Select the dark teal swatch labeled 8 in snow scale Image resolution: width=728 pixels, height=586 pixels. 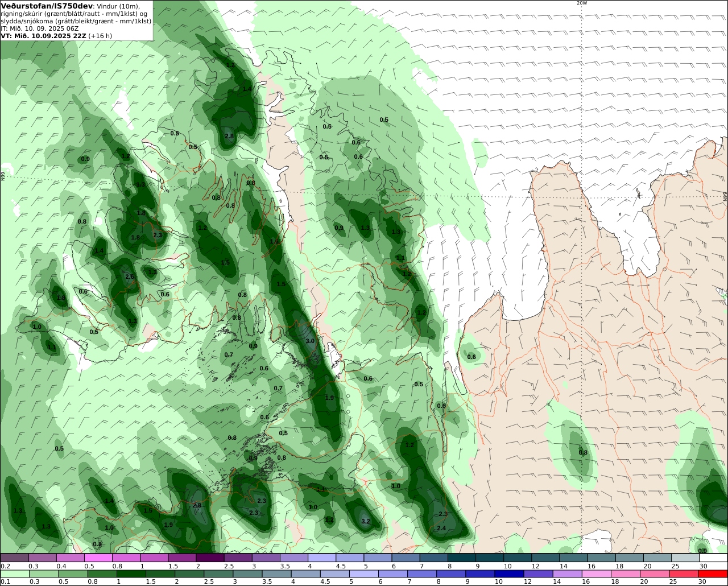coord(462,558)
